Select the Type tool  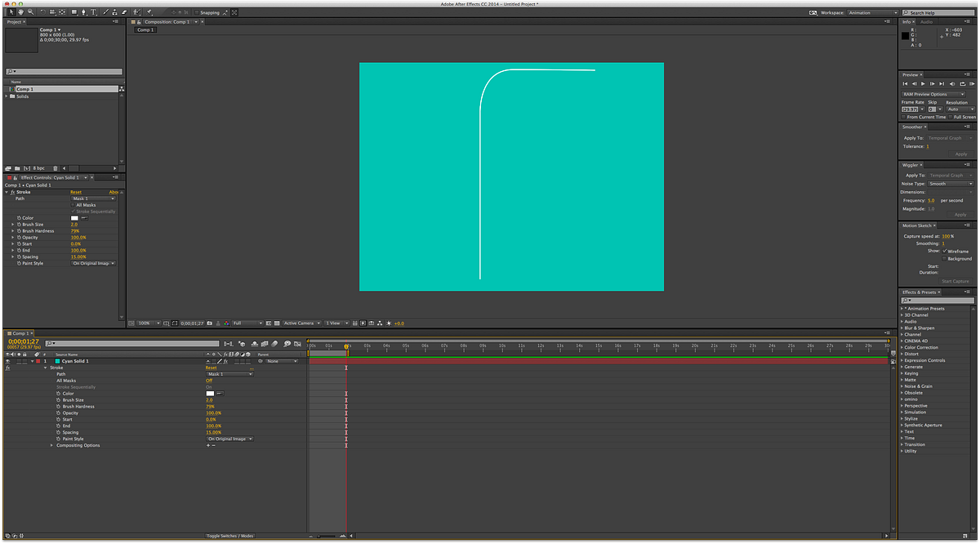pos(93,12)
